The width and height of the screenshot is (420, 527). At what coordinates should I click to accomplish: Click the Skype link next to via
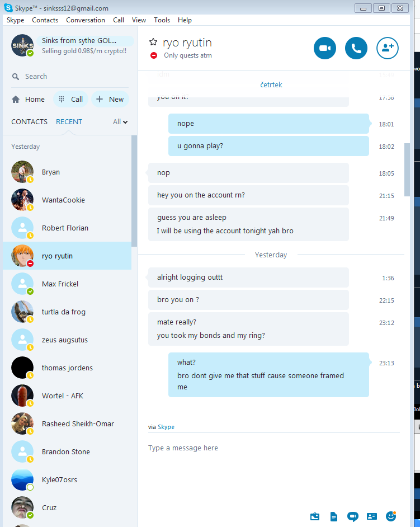coord(166,427)
